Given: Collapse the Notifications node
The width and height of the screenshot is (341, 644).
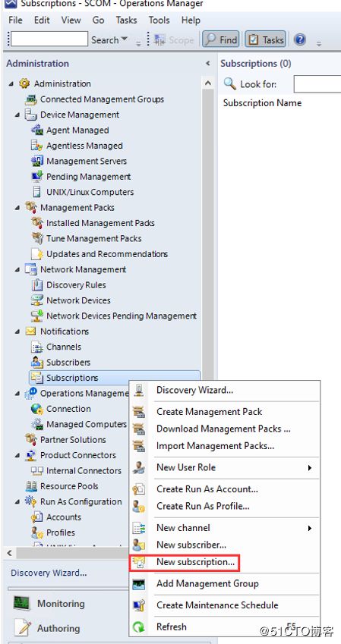Looking at the screenshot, I should point(17,331).
